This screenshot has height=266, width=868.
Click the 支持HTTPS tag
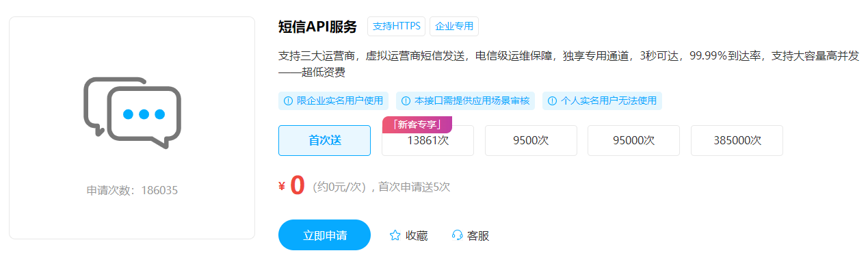[397, 27]
